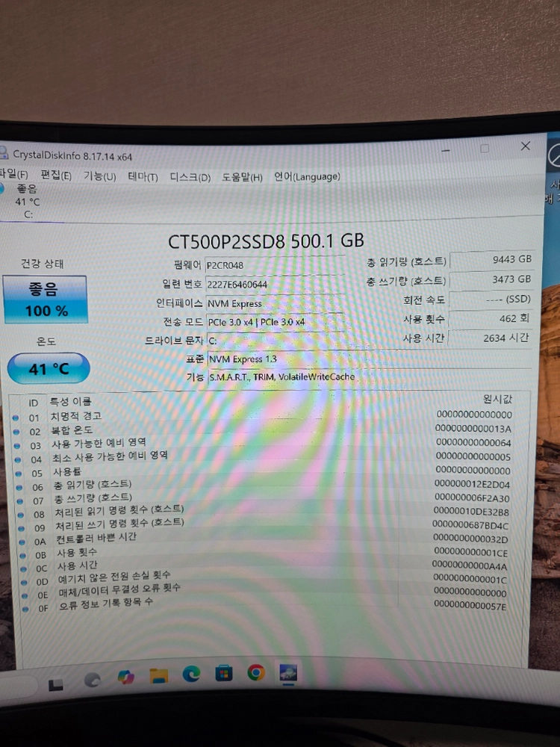Screen dimensions: 560x747
Task: Launch Microsoft Edge from the taskbar
Action: tap(191, 674)
